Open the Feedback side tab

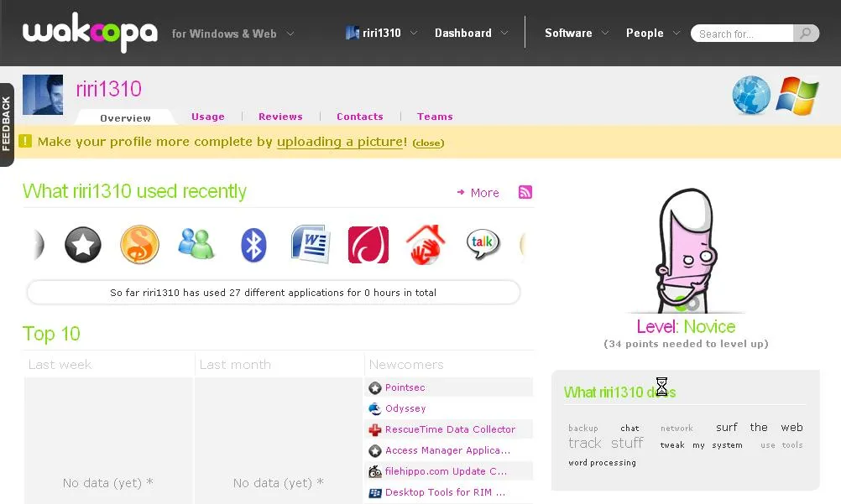(x=7, y=124)
